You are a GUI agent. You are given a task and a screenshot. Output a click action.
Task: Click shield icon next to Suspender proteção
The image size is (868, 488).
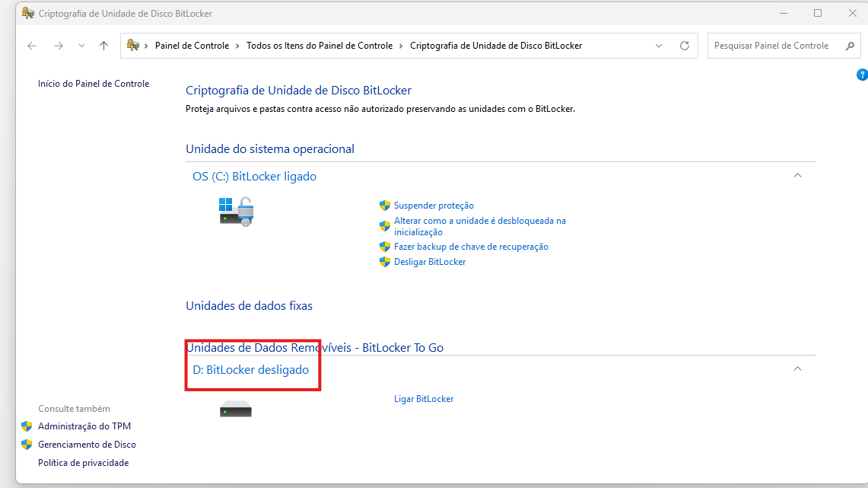pos(385,206)
